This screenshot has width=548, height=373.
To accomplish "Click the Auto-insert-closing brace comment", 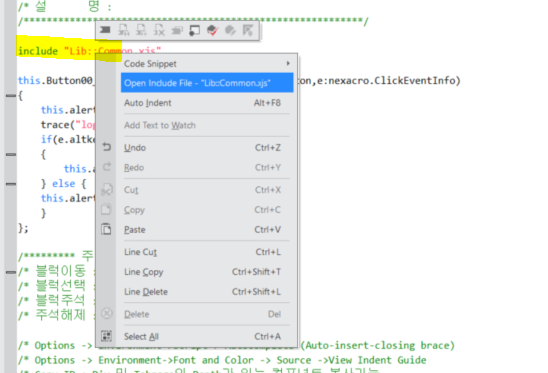I will coord(377,345).
